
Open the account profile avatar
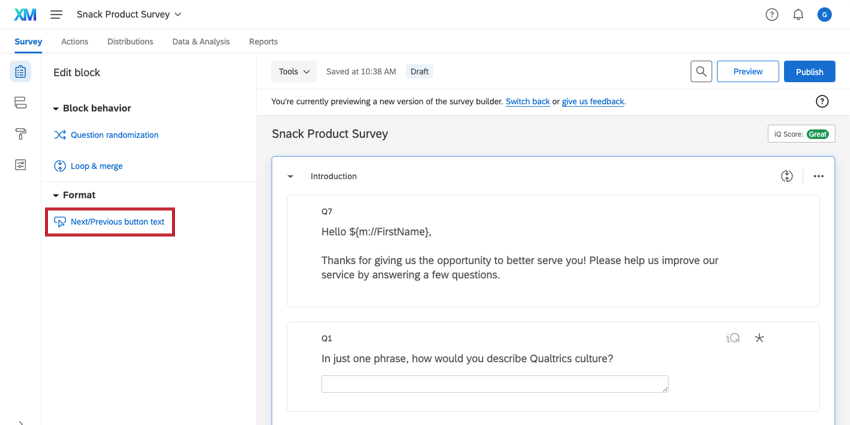tap(824, 15)
